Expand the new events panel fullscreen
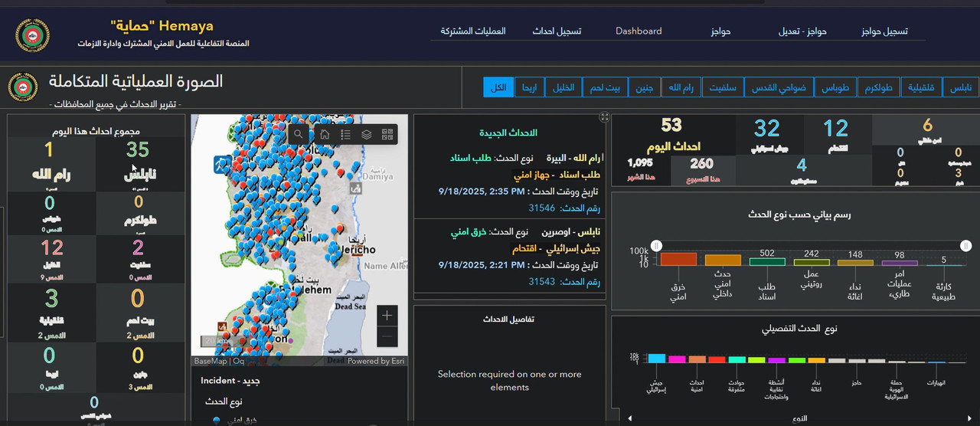The height and width of the screenshot is (426, 980). point(604,117)
